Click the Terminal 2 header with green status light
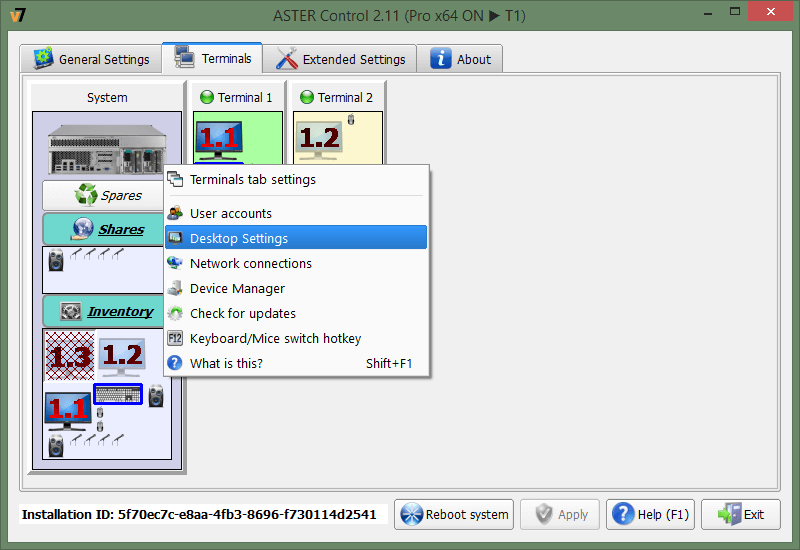 click(337, 97)
